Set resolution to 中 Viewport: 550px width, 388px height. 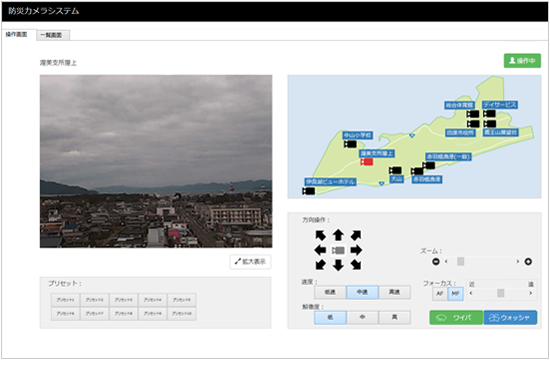pos(362,317)
